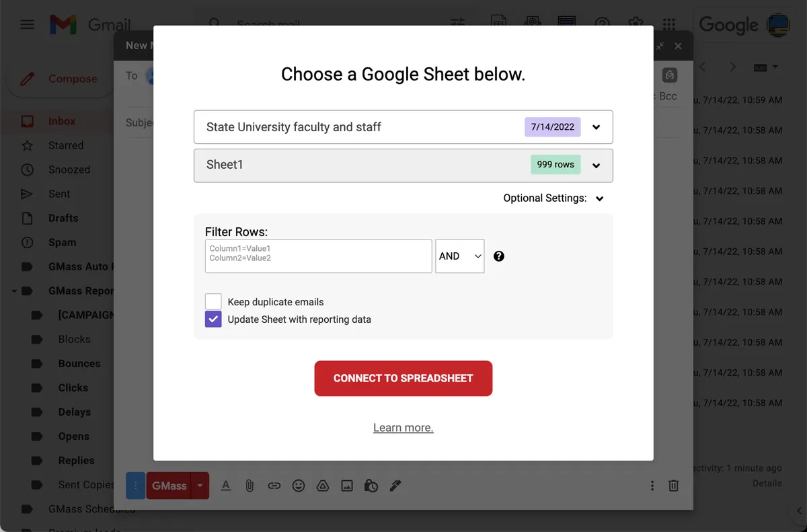Open GMass settings blue three-dot button
The width and height of the screenshot is (807, 532).
click(x=136, y=486)
